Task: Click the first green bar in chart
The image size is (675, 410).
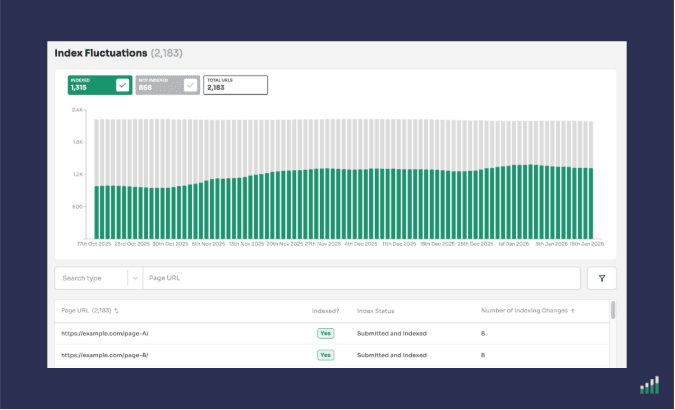Action: [x=97, y=212]
